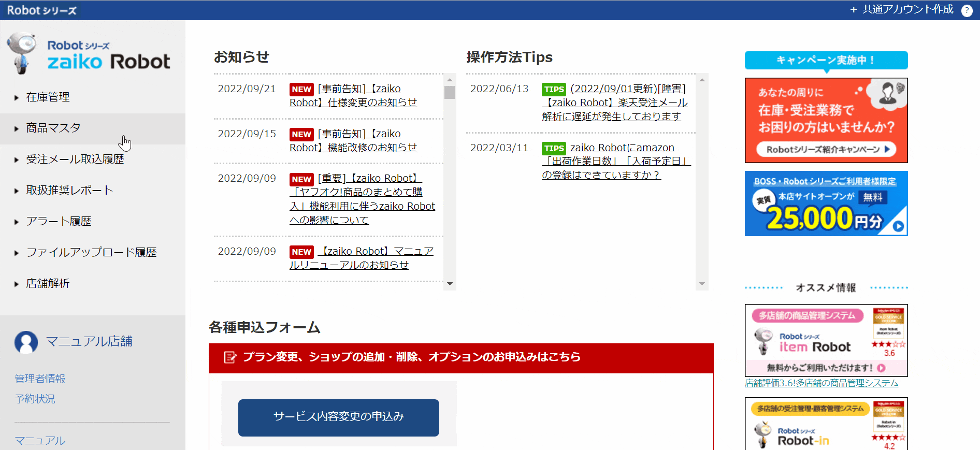This screenshot has height=450, width=980.
Task: Click the 25,000円分 site opening banner
Action: coord(826,204)
